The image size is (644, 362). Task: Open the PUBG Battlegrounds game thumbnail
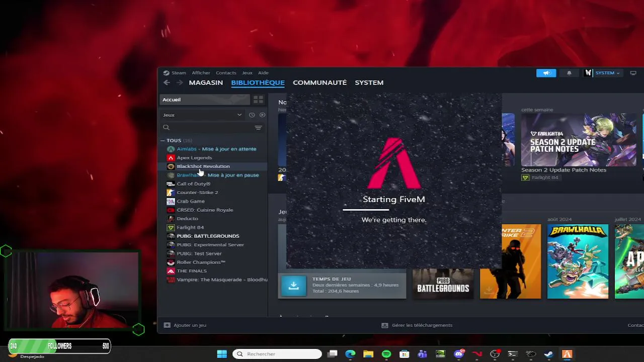(x=443, y=284)
